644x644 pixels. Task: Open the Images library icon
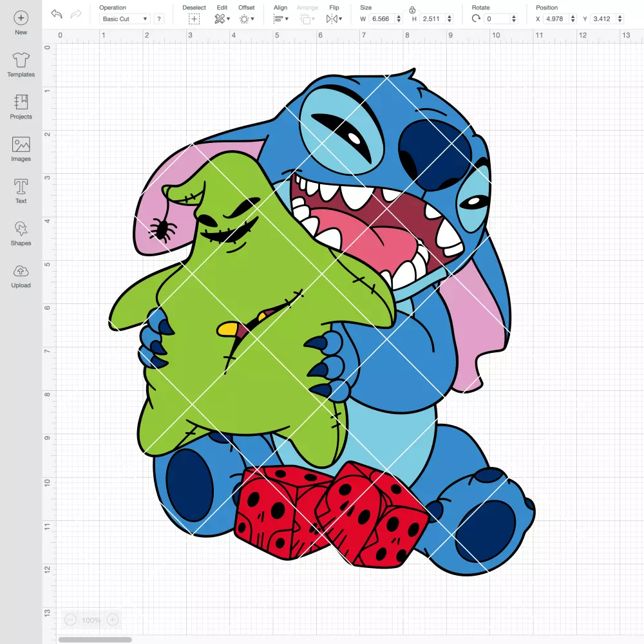(21, 144)
